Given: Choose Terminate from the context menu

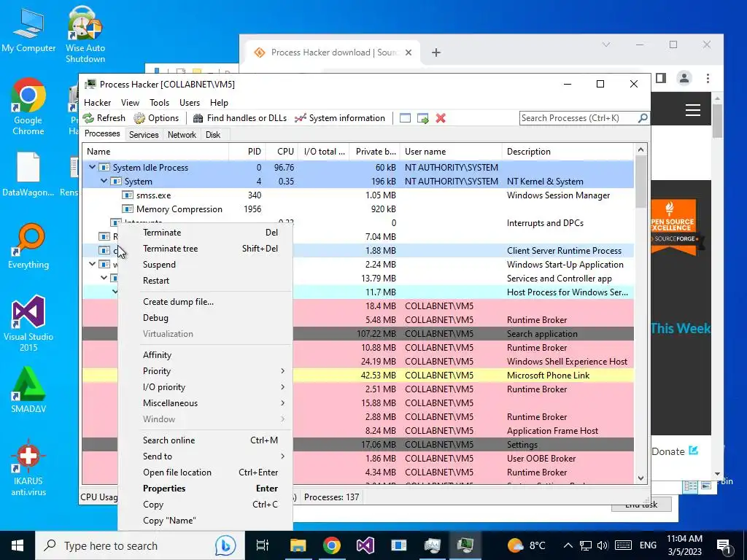Looking at the screenshot, I should (x=205, y=233).
